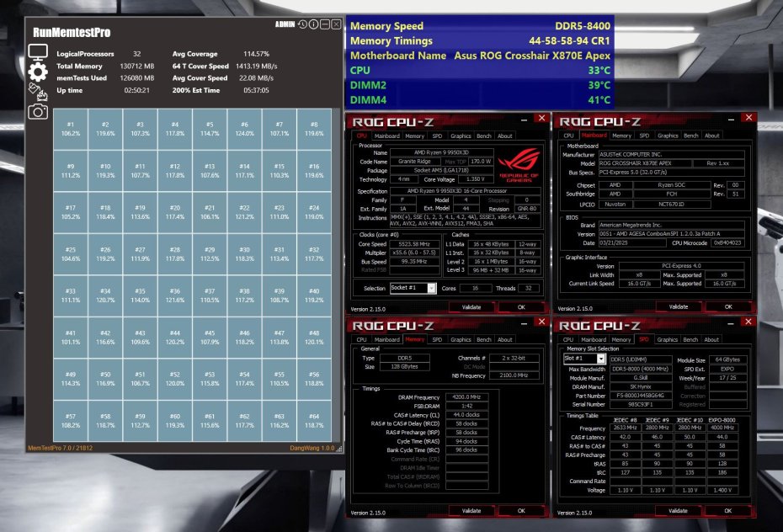Click the camera screenshot icon in RunMemtestPro
Screen dimensions: 783x532
pyautogui.click(x=38, y=111)
